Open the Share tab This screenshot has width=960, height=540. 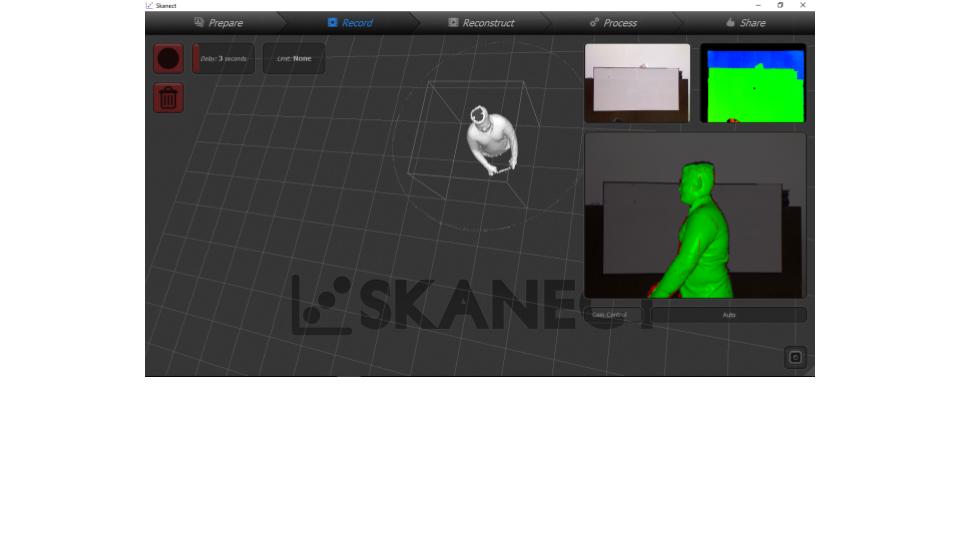(x=746, y=23)
